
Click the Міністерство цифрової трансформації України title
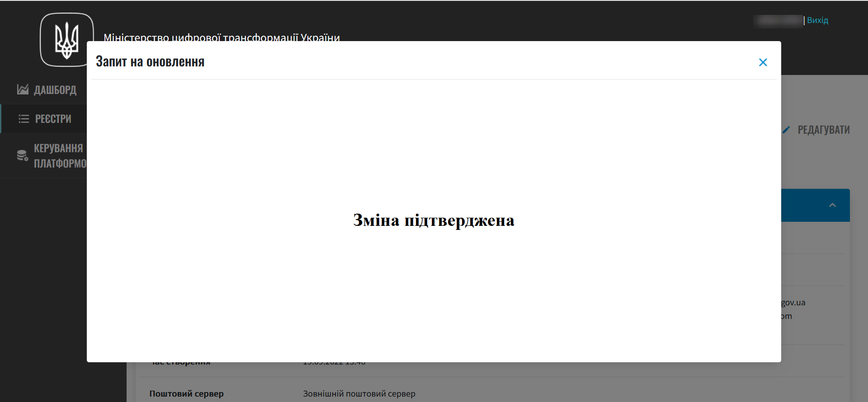(x=222, y=37)
